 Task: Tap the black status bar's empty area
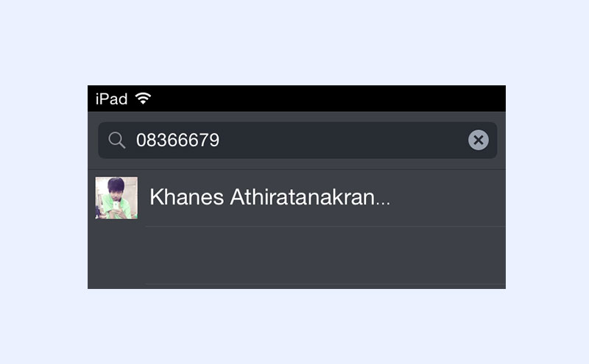point(327,99)
